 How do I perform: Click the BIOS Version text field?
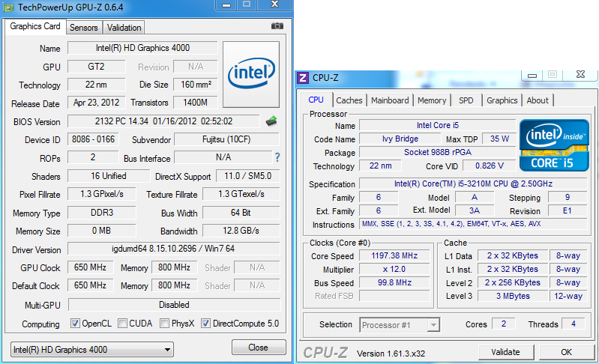point(163,121)
